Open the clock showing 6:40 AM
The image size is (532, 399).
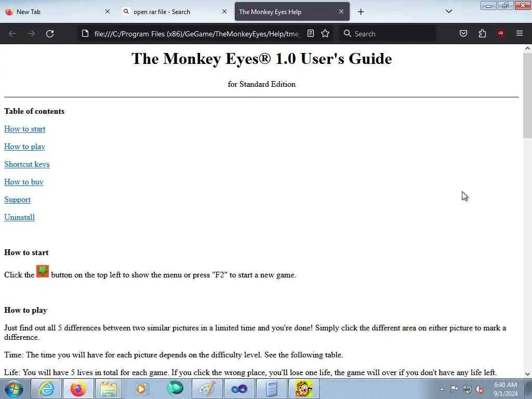click(x=506, y=389)
